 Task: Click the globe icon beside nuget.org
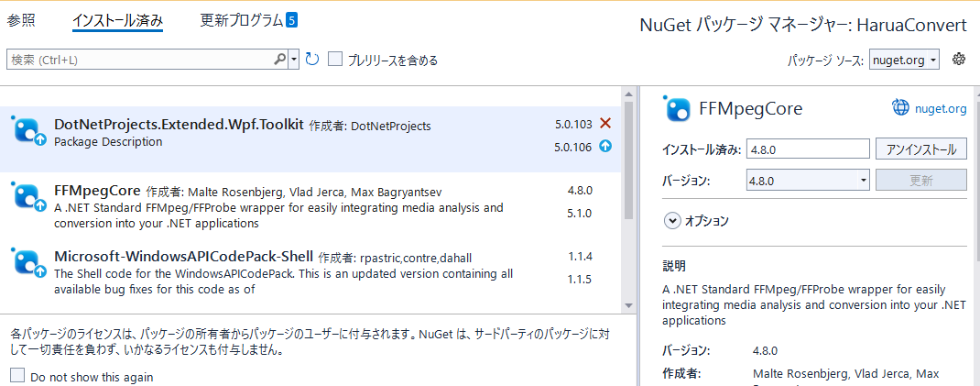pyautogui.click(x=900, y=108)
